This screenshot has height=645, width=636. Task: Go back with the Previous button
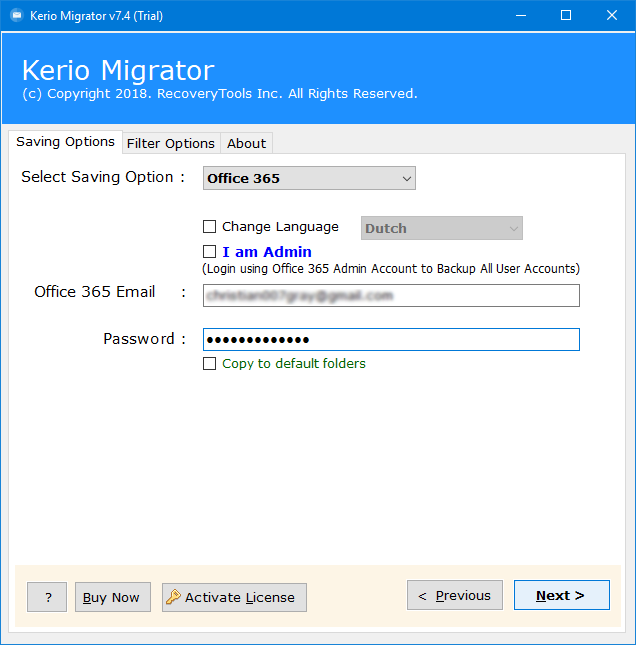tap(455, 595)
